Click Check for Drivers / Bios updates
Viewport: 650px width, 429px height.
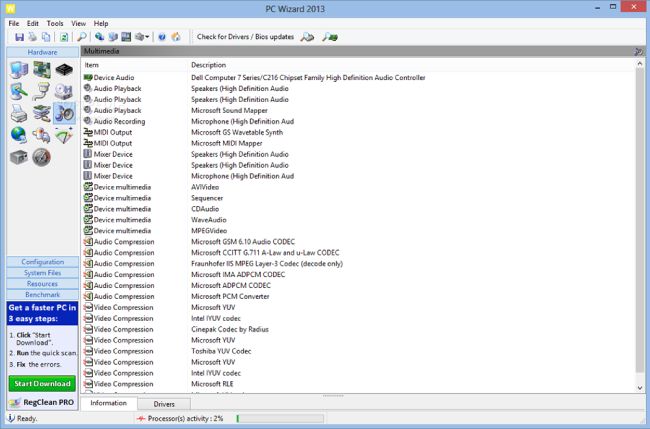[x=245, y=37]
